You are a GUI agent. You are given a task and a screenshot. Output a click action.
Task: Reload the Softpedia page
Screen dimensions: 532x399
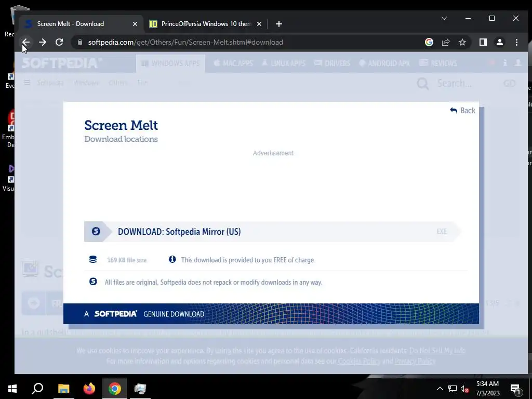[x=59, y=42]
